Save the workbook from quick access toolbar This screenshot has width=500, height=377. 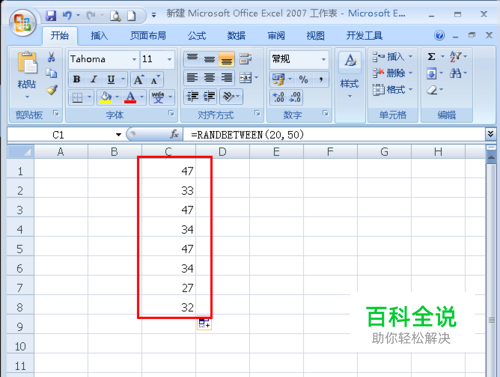[51, 15]
